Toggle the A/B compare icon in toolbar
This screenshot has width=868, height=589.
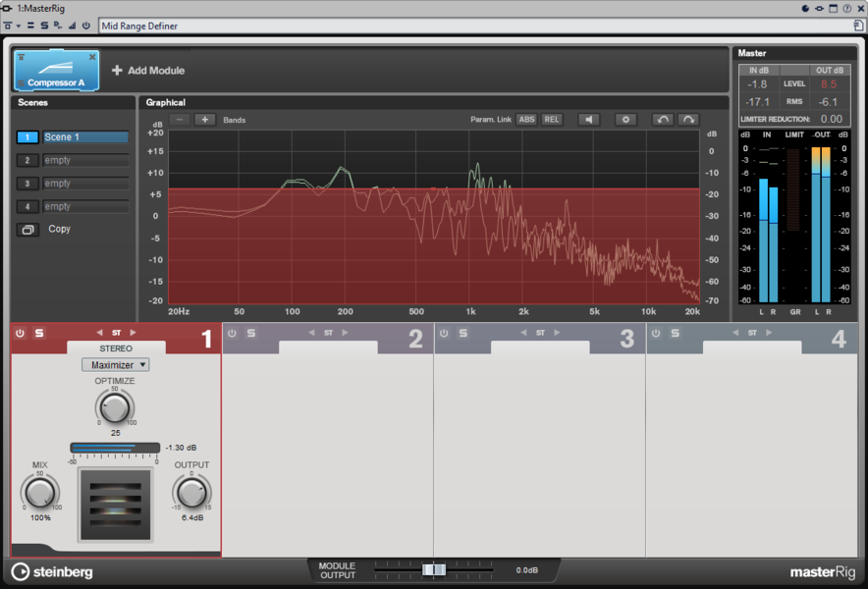[30, 26]
